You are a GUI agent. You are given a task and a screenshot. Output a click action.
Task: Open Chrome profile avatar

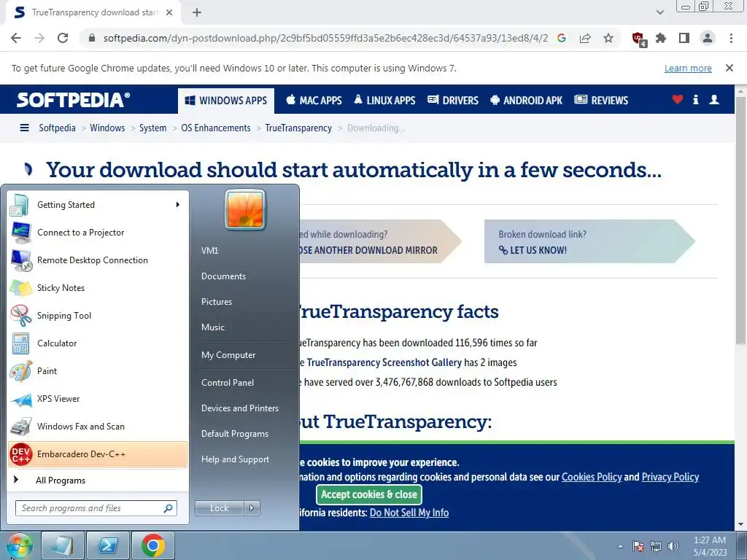point(708,38)
